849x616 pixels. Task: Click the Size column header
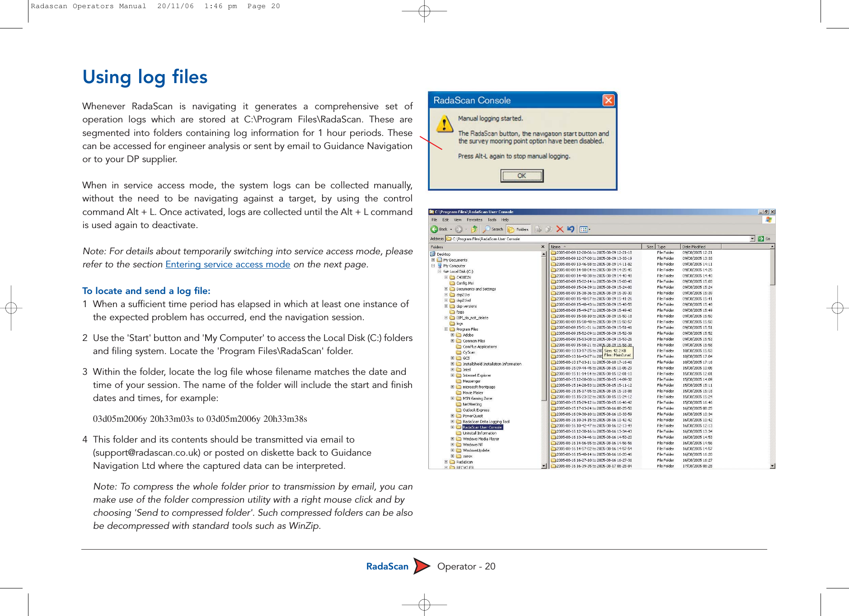coord(648,247)
